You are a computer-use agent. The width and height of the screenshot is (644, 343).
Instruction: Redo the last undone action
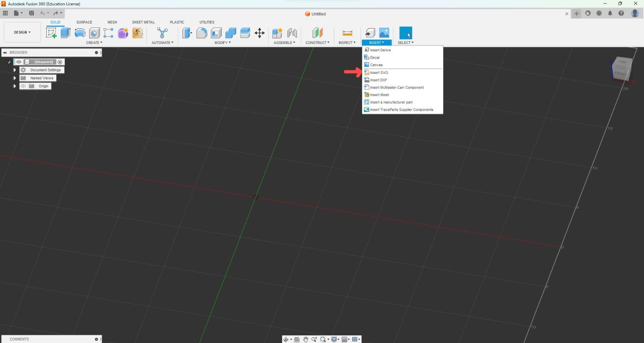[56, 13]
